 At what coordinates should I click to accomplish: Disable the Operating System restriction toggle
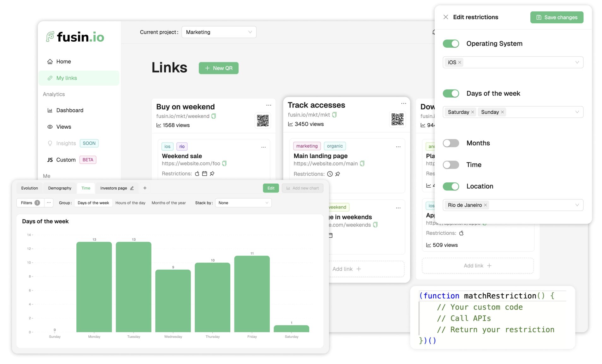pyautogui.click(x=451, y=44)
